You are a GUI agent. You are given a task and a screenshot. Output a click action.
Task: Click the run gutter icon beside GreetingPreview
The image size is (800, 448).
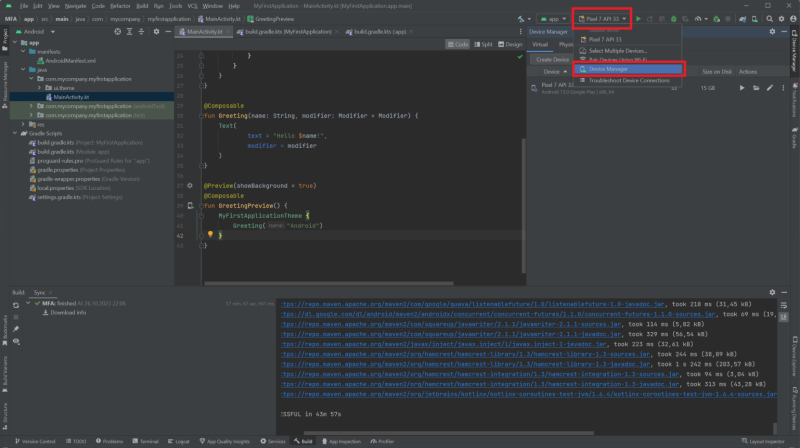coord(190,206)
